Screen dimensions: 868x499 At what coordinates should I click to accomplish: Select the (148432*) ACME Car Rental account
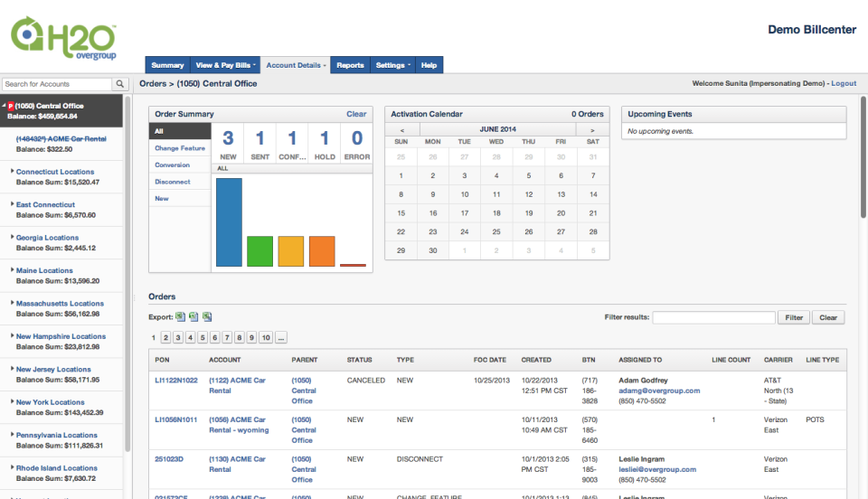[61, 139]
